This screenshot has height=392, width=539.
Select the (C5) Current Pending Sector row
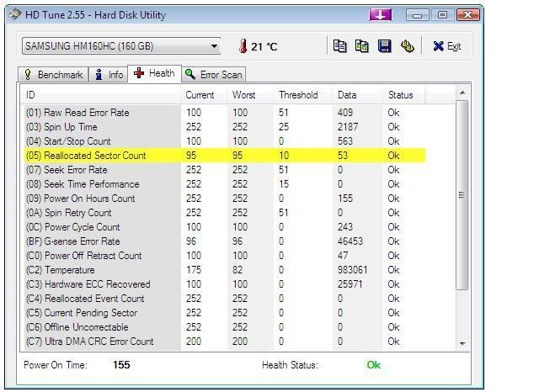(223, 313)
